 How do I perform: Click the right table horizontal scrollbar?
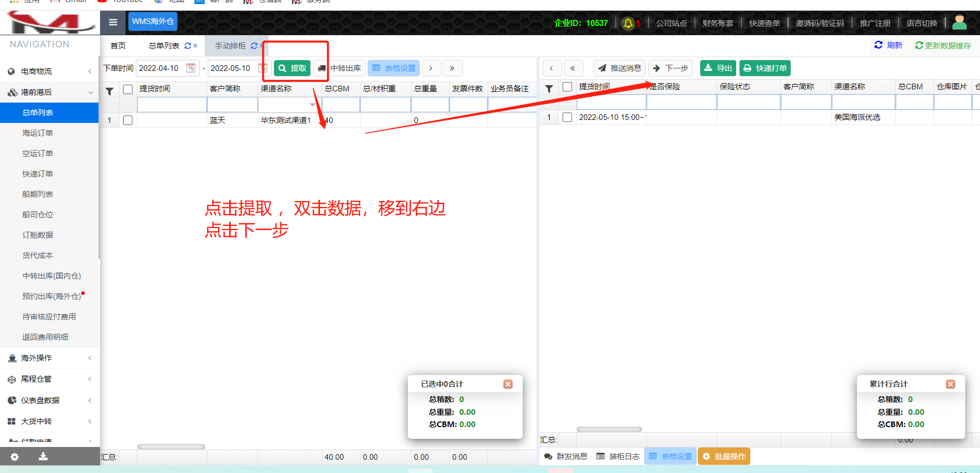609,430
